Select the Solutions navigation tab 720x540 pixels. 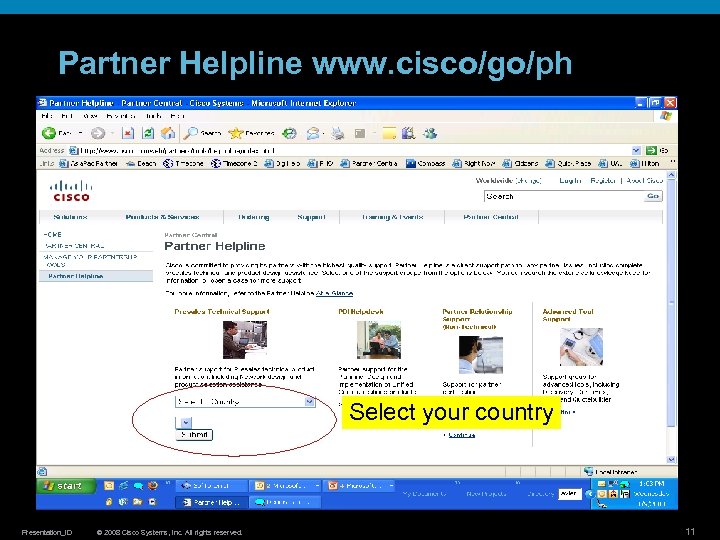(x=70, y=217)
